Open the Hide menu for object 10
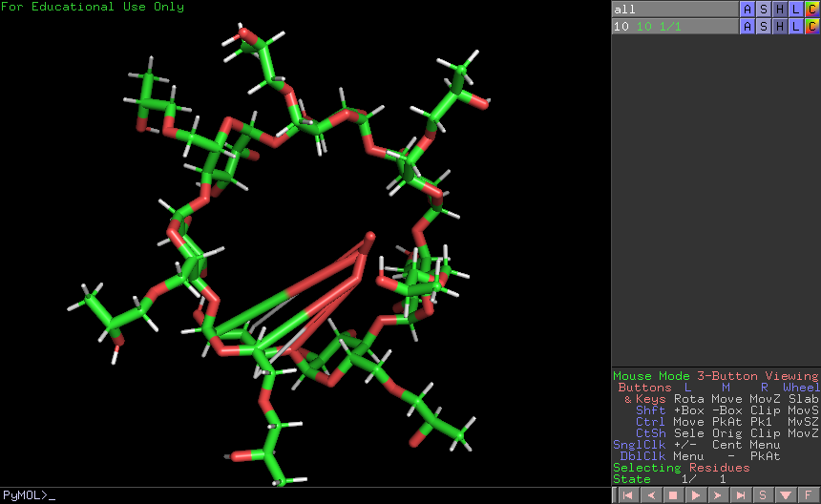Viewport: 821px width, 504px height. click(x=780, y=27)
